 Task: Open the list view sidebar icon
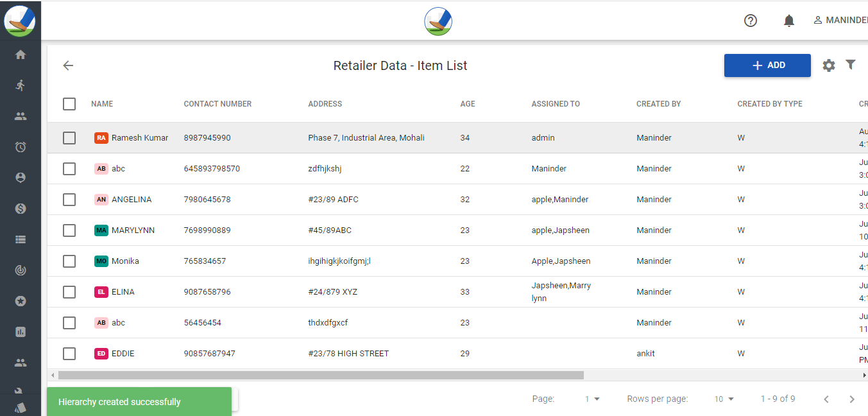pyautogui.click(x=21, y=239)
